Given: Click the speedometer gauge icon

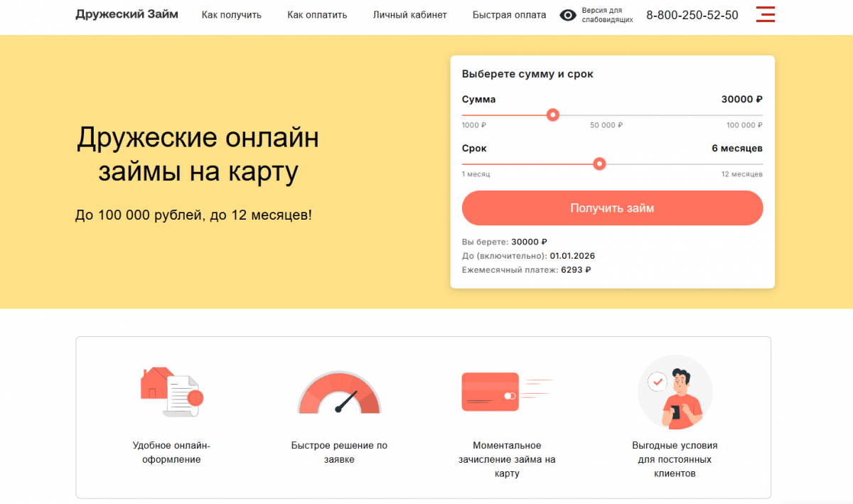Looking at the screenshot, I should tap(339, 392).
